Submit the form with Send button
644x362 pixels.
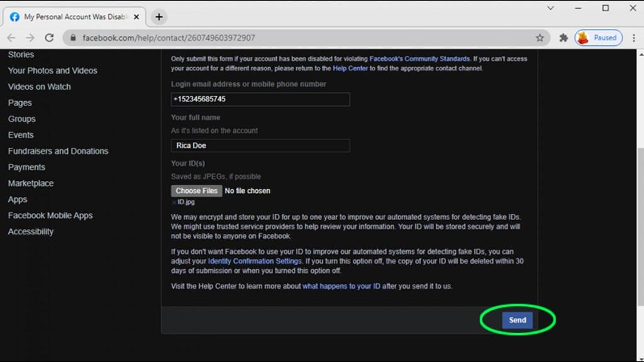coord(518,320)
